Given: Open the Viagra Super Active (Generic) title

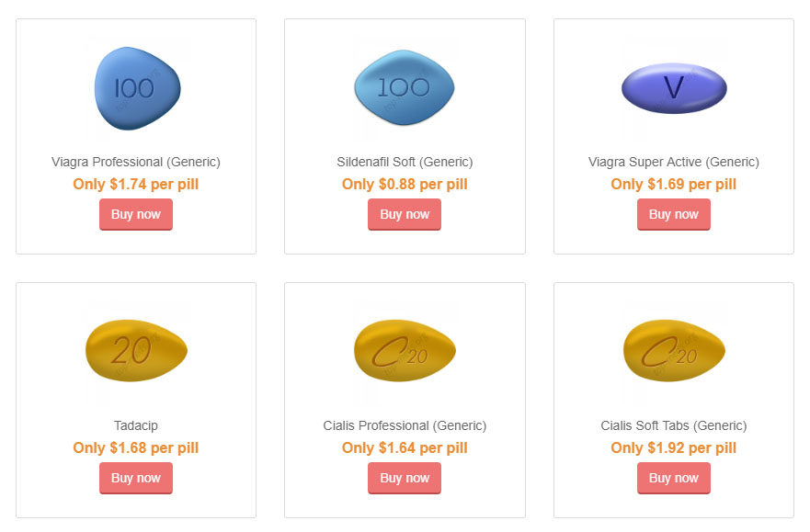Looking at the screenshot, I should 674,162.
